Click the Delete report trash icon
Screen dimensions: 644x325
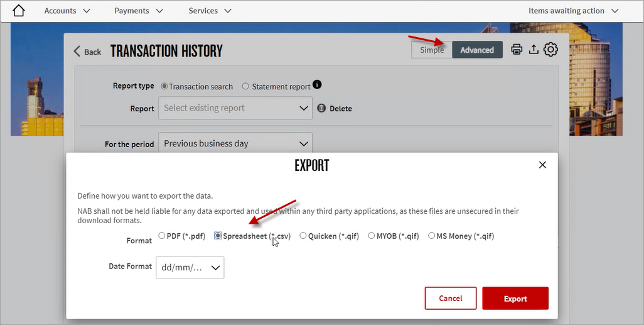pyautogui.click(x=321, y=108)
